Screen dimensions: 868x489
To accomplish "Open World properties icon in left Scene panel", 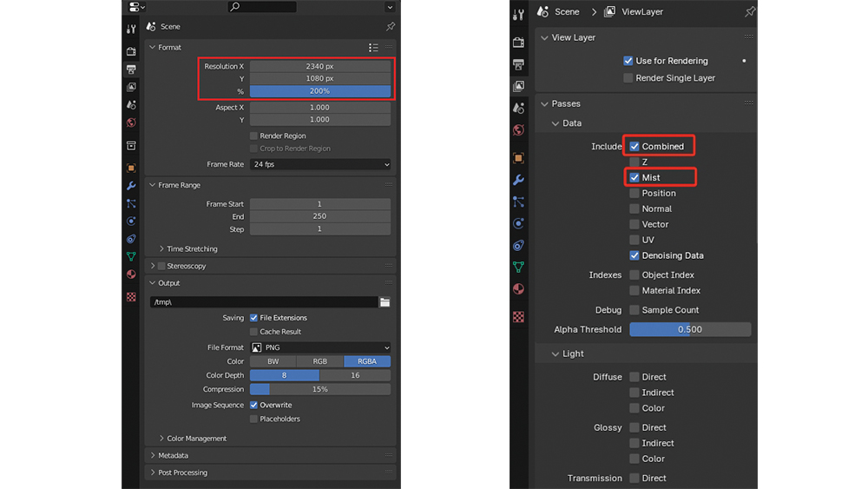I will coord(131,123).
